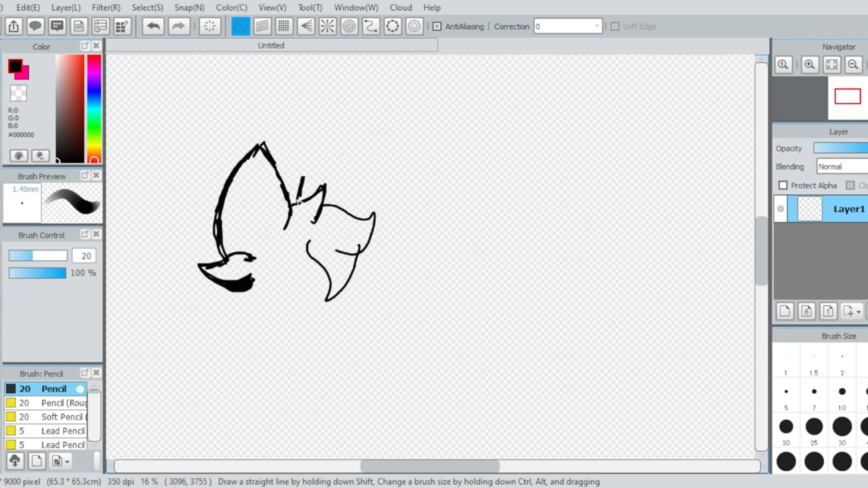Open the Filter(R) menu
This screenshot has width=868, height=488.
106,8
